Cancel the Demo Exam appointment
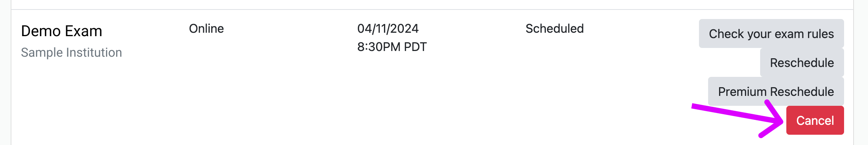The height and width of the screenshot is (145, 868). pos(815,120)
